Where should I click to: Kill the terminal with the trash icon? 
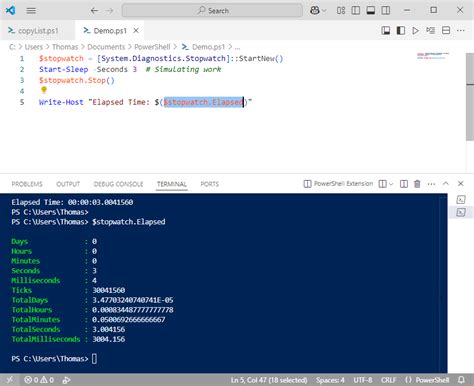pyautogui.click(x=417, y=184)
